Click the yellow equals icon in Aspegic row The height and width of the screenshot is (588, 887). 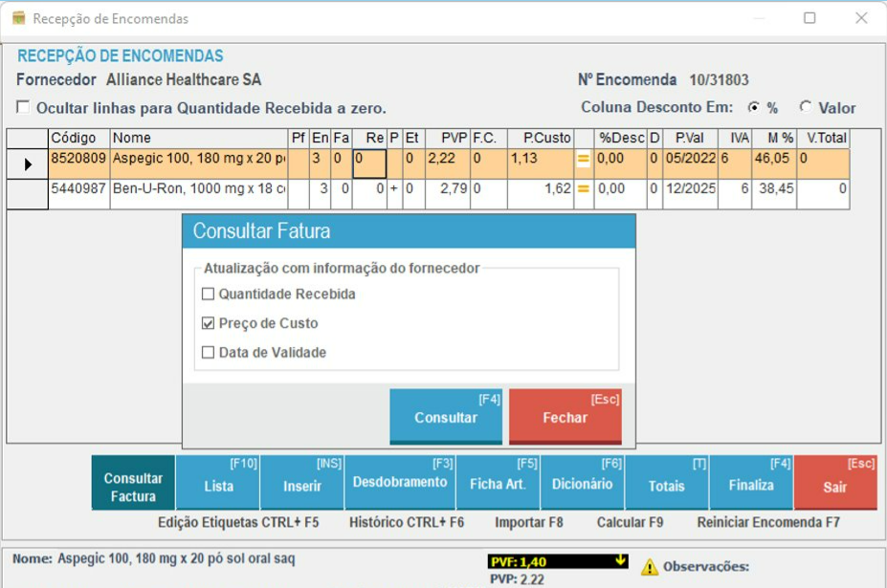click(x=582, y=160)
